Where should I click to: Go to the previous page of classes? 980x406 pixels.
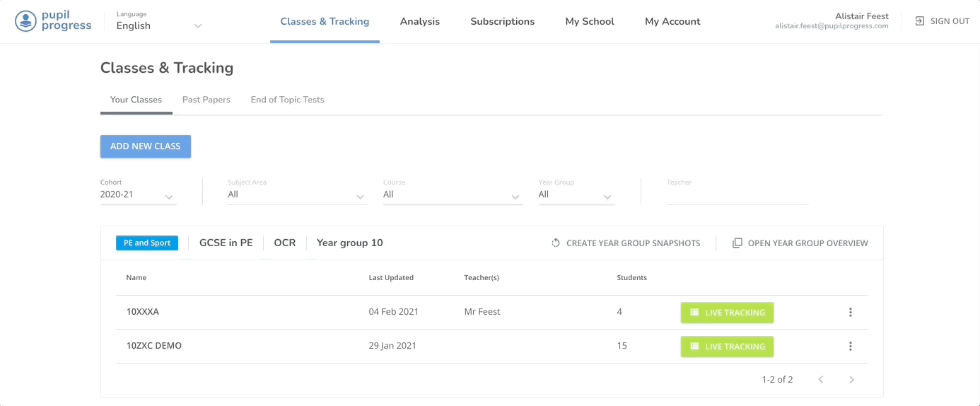click(821, 380)
